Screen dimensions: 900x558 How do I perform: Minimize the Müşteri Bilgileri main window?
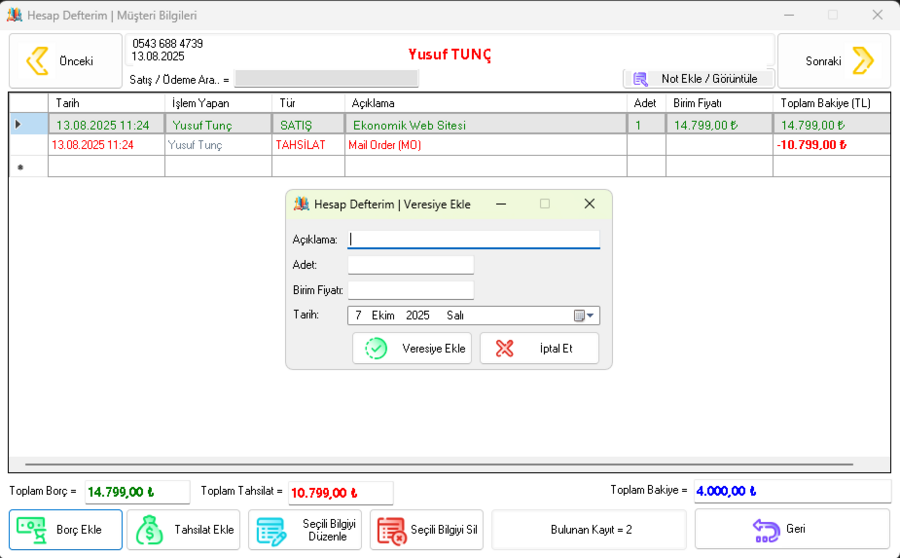coord(789,15)
